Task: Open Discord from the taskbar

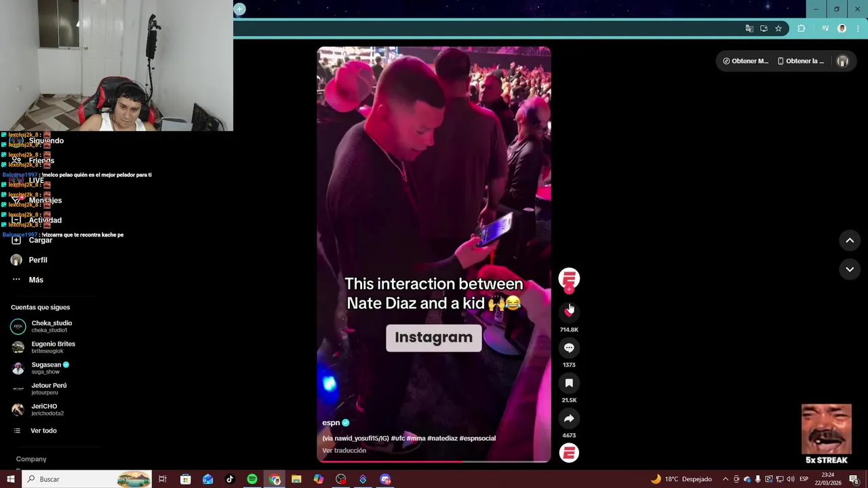Action: [385, 479]
